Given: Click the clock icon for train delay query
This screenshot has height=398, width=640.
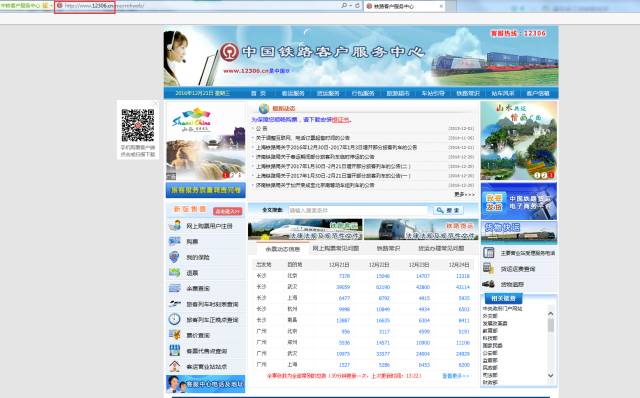Looking at the screenshot, I should [x=174, y=319].
